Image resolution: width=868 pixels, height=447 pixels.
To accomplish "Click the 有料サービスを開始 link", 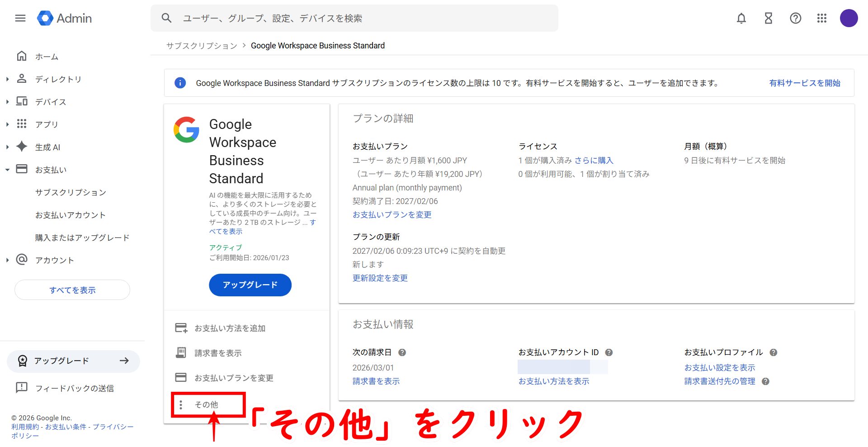I will tap(805, 83).
